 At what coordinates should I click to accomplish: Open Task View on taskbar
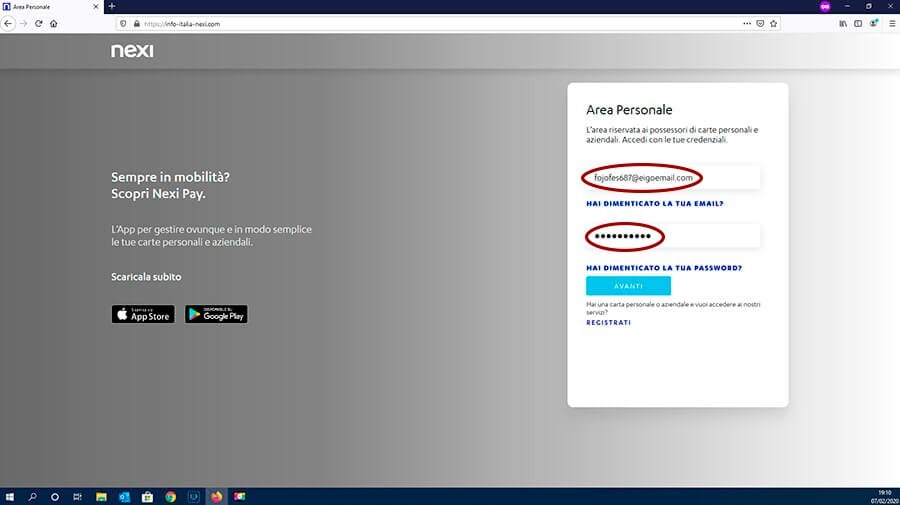[77, 497]
